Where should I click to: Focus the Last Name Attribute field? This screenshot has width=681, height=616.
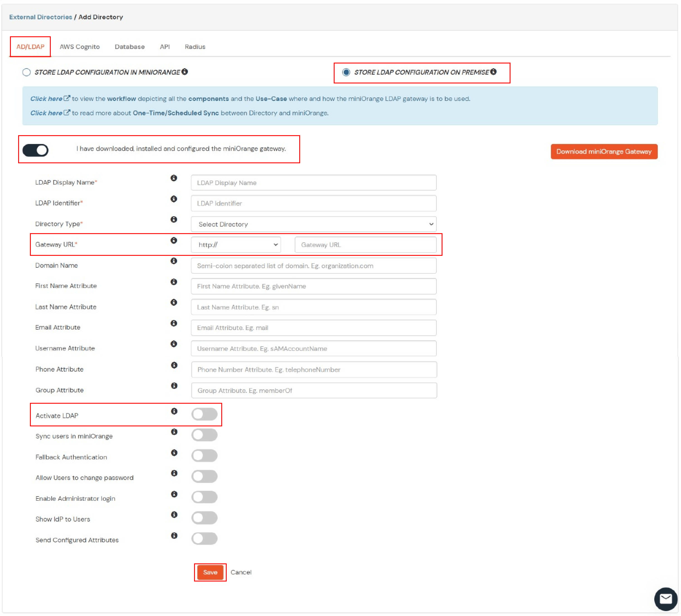coord(314,307)
